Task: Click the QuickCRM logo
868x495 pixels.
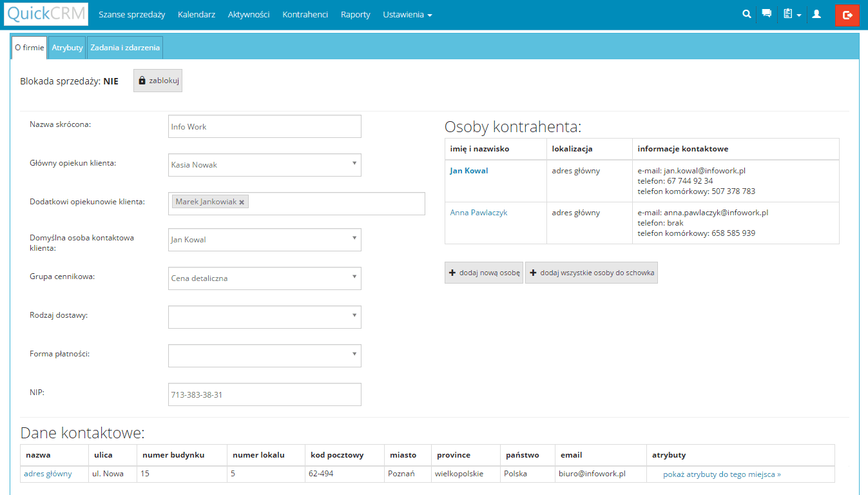Action: tap(46, 14)
